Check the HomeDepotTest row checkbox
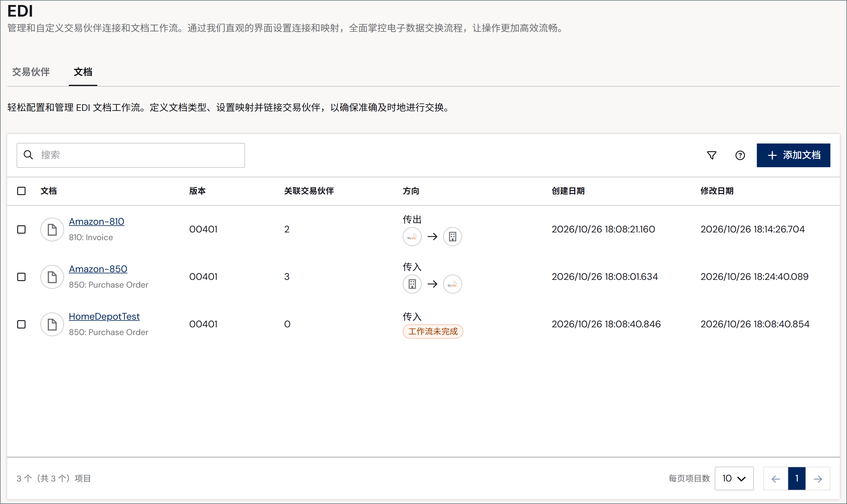Viewport: 847px width, 504px height. [21, 324]
